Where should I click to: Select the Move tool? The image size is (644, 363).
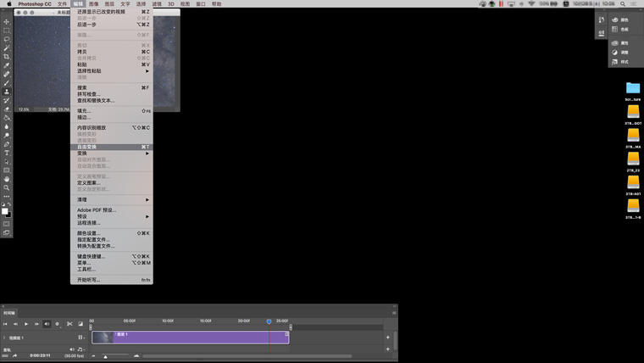7,21
